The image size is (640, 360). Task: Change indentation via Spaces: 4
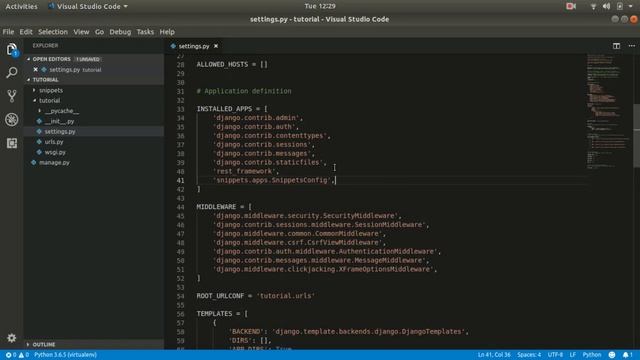click(529, 355)
